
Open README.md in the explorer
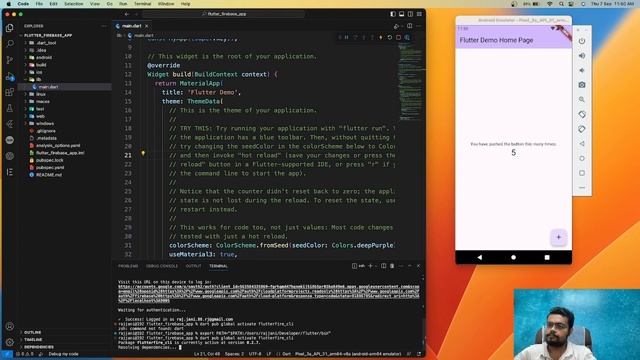49,175
